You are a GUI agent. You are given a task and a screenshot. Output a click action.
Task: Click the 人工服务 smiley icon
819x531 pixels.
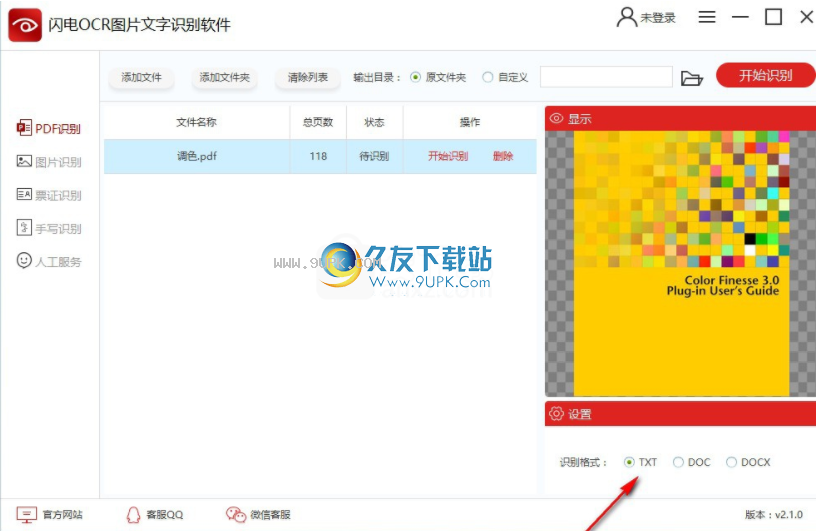pyautogui.click(x=24, y=260)
